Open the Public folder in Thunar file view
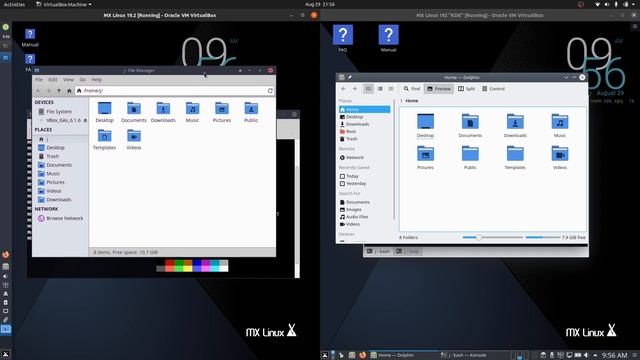The height and width of the screenshot is (360, 640). coord(251,112)
